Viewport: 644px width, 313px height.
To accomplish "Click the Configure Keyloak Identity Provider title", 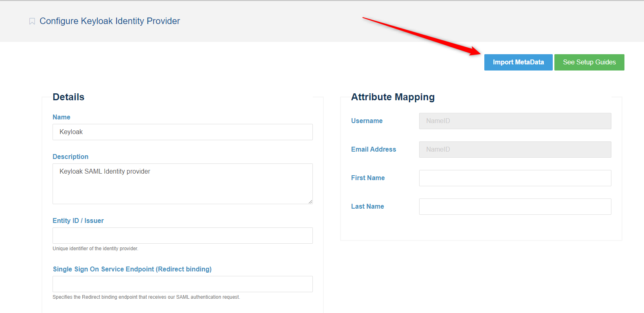I will click(x=110, y=21).
